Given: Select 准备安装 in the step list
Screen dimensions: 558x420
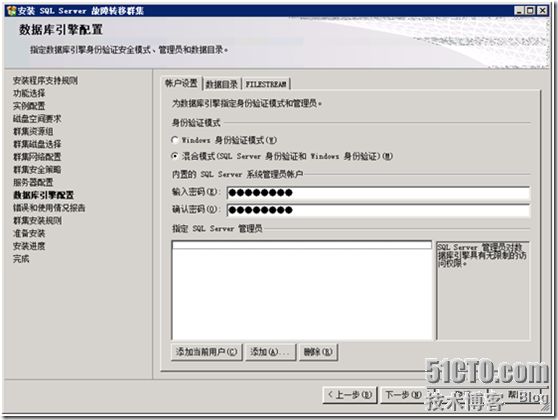Looking at the screenshot, I should pyautogui.click(x=29, y=233).
